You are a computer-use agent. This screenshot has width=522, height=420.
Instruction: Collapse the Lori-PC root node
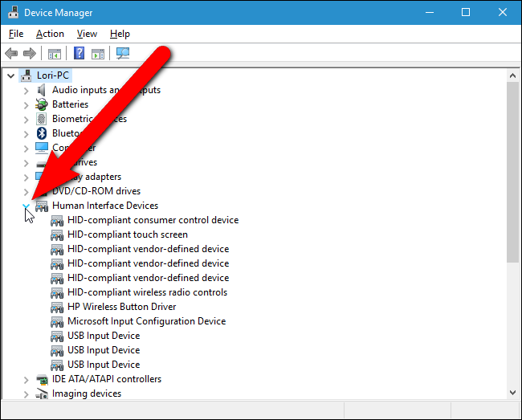(10, 75)
